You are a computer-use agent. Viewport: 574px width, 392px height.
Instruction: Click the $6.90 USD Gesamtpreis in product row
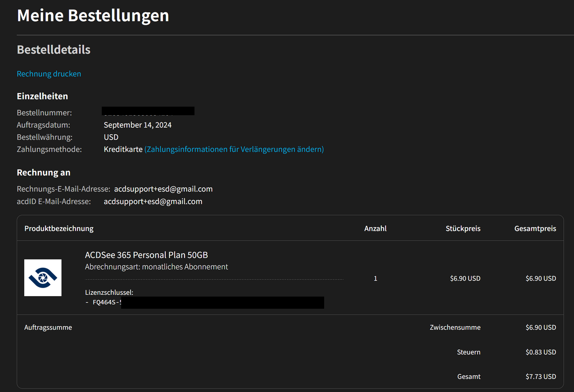[541, 279]
